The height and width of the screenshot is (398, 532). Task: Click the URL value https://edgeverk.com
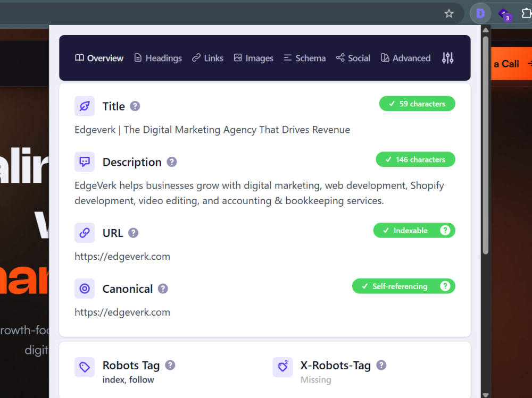click(x=122, y=256)
